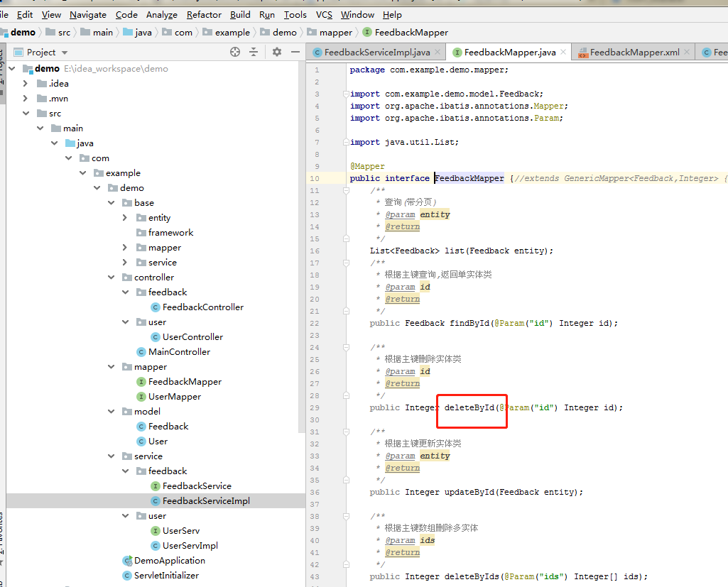Collapse the user package under service

pyautogui.click(x=125, y=515)
